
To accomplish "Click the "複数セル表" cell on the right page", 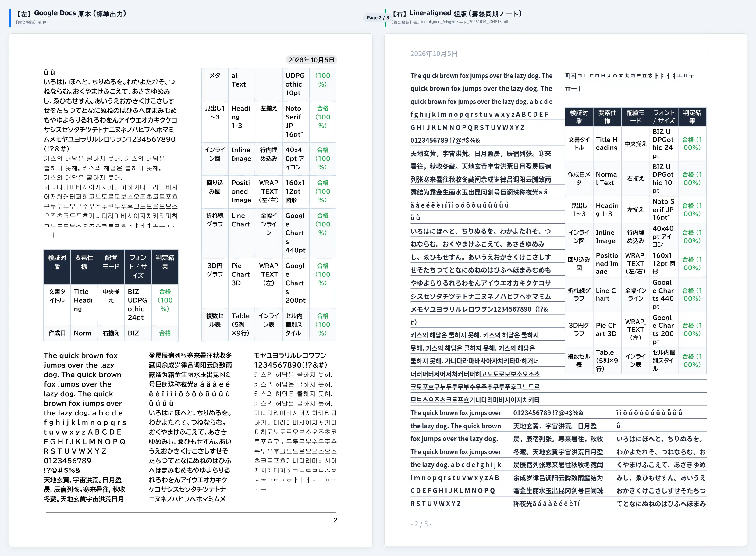I will click(x=579, y=361).
